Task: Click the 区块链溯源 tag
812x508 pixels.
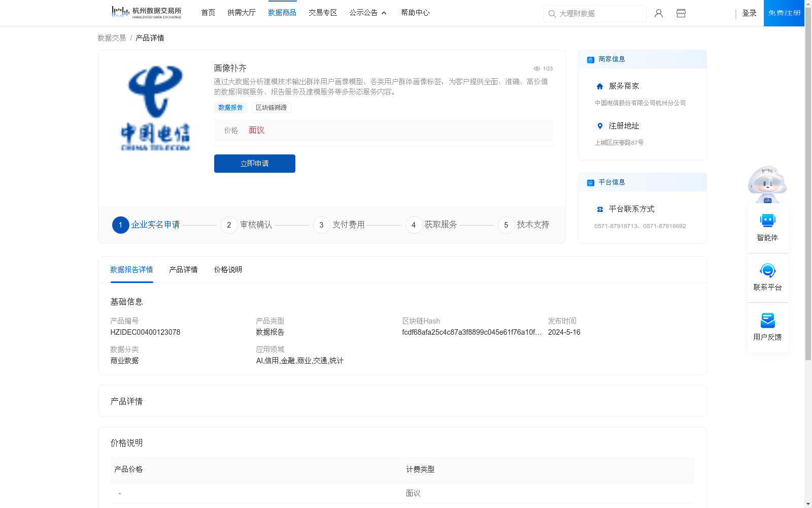Action: click(271, 108)
